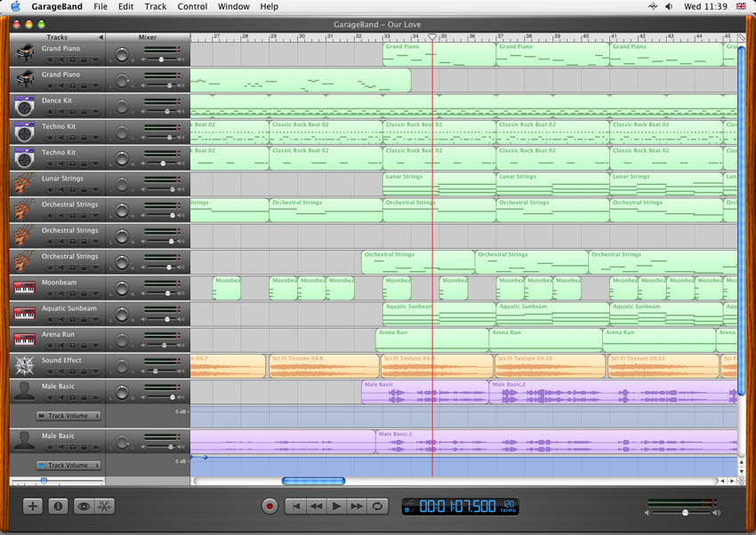756x535 pixels.
Task: Enable recording on the Male Basic track
Action: [x=51, y=395]
